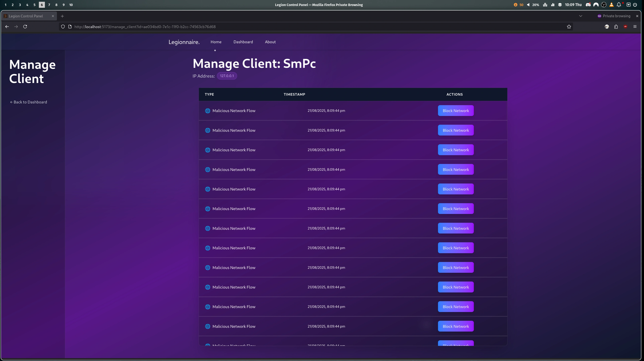The image size is (644, 361).
Task: Mute audio via the volume tray icon
Action: coord(528,5)
